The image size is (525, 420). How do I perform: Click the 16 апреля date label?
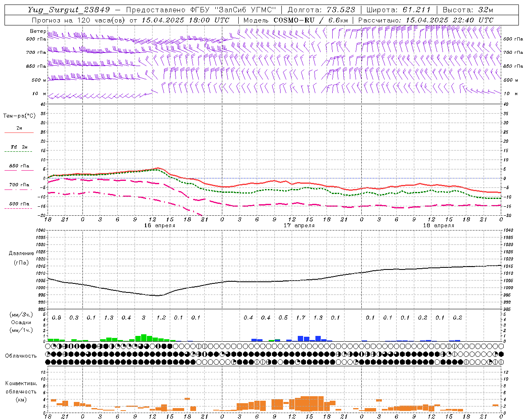coord(160,225)
